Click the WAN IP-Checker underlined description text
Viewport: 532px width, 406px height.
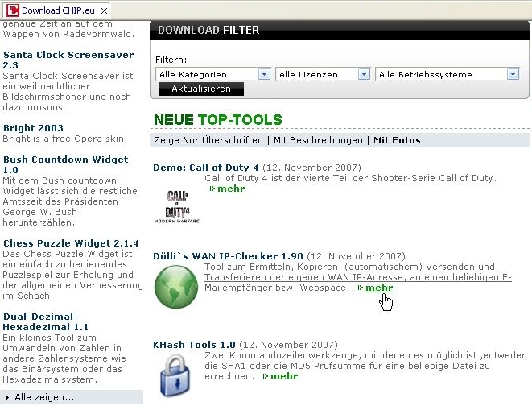[x=357, y=277]
